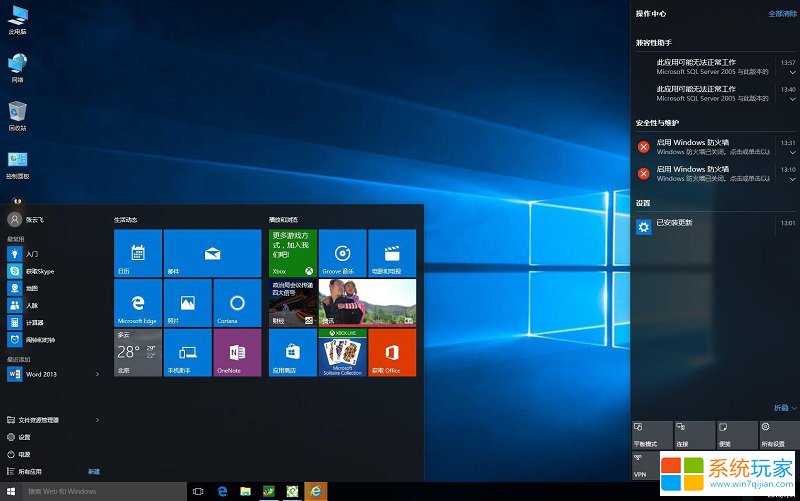Expand the 13:40 SQL Server notification chevron

click(792, 99)
